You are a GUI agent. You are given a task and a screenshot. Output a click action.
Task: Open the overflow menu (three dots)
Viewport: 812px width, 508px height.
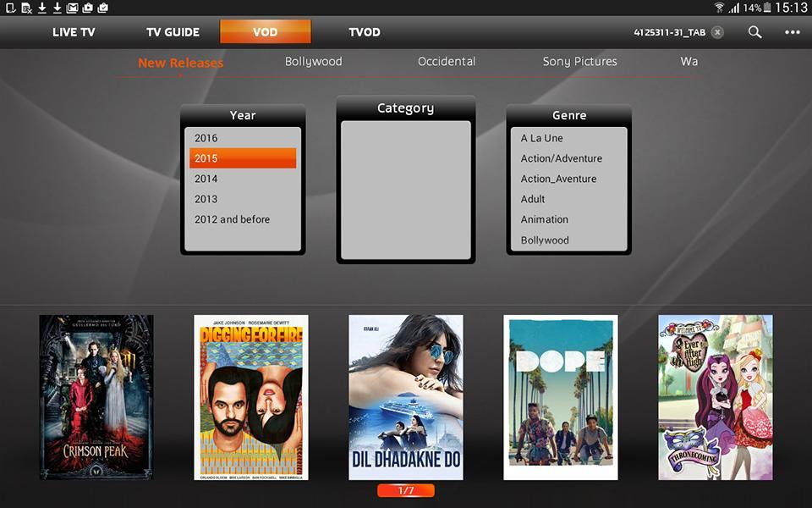791,31
